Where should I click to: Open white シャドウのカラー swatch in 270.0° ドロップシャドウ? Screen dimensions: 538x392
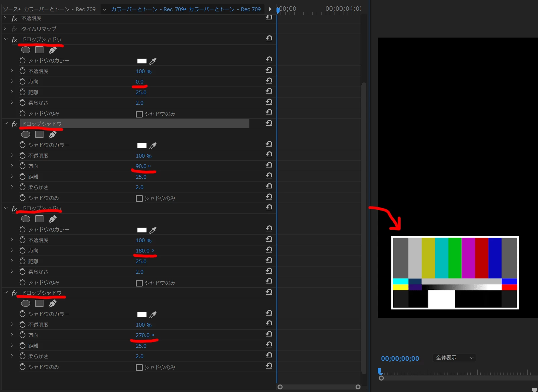[x=142, y=315]
